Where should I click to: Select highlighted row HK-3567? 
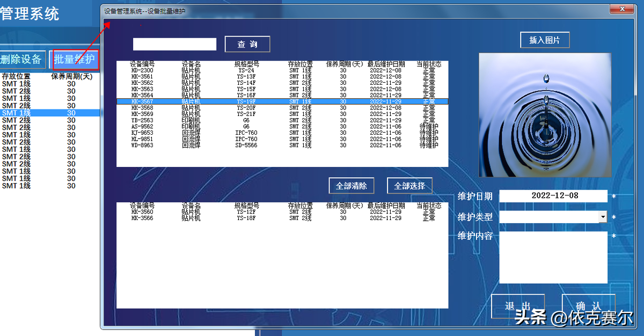282,101
